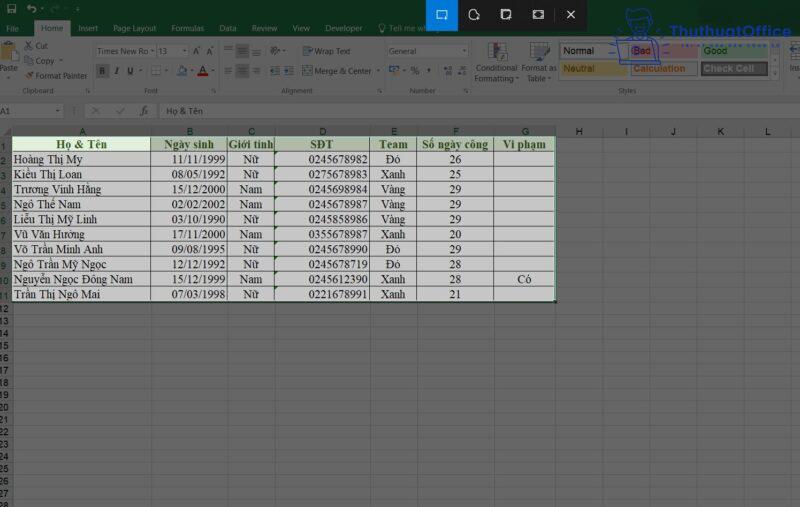The width and height of the screenshot is (800, 507).
Task: Click Merge & Center button
Action: pos(337,71)
